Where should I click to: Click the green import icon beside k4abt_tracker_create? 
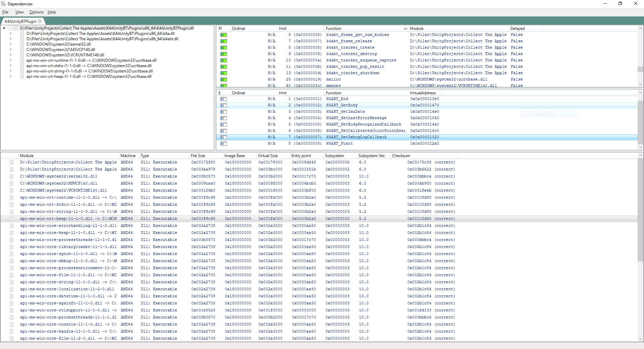pos(223,48)
